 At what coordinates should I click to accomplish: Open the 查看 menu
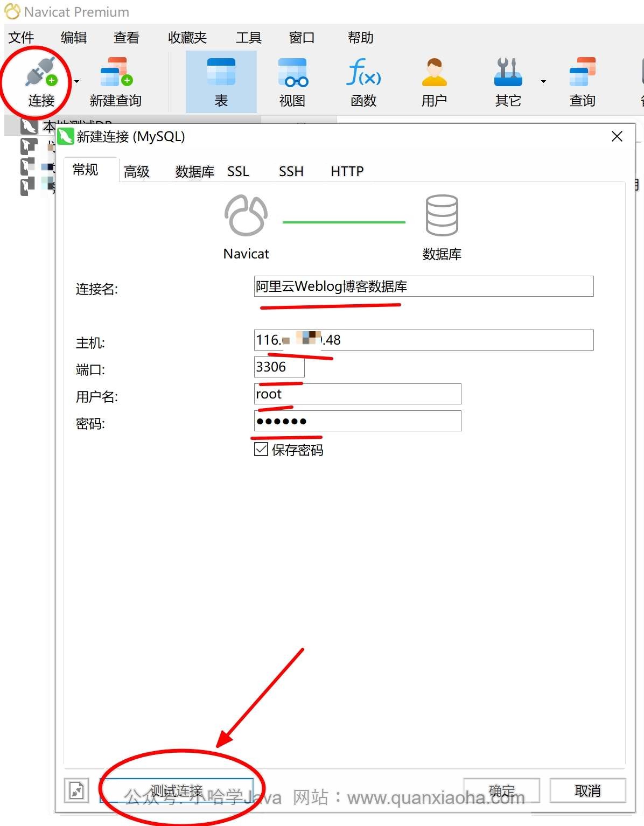coord(127,38)
